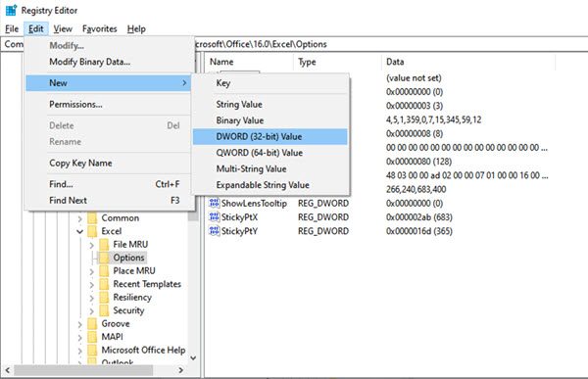Expand the Place MRU tree node
The width and height of the screenshot is (588, 379).
tap(92, 271)
